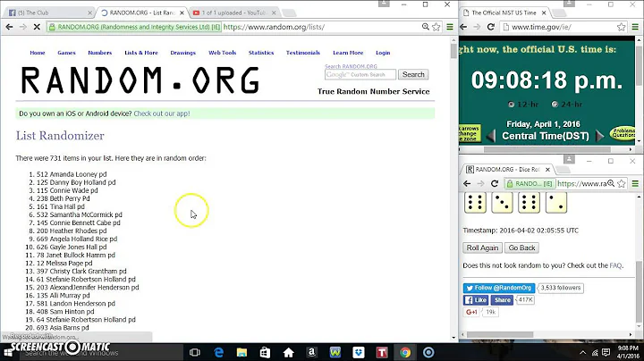Click list entry '512 Amanda Looney pd'
The image size is (644, 361).
pyautogui.click(x=72, y=174)
